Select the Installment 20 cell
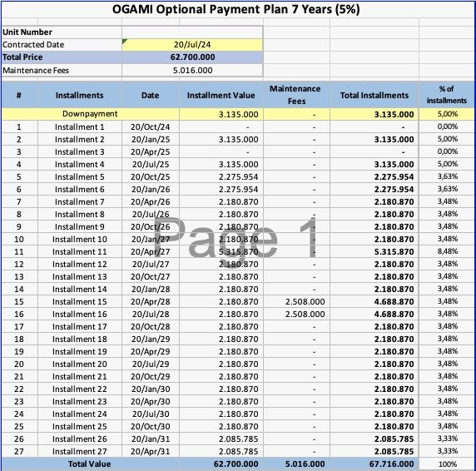476x471 pixels. [80, 364]
